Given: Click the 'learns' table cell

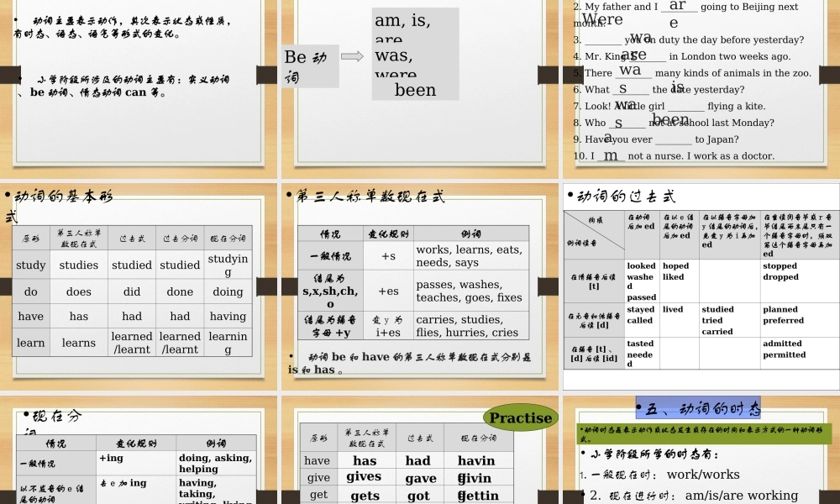Looking at the screenshot, I should pyautogui.click(x=79, y=343).
